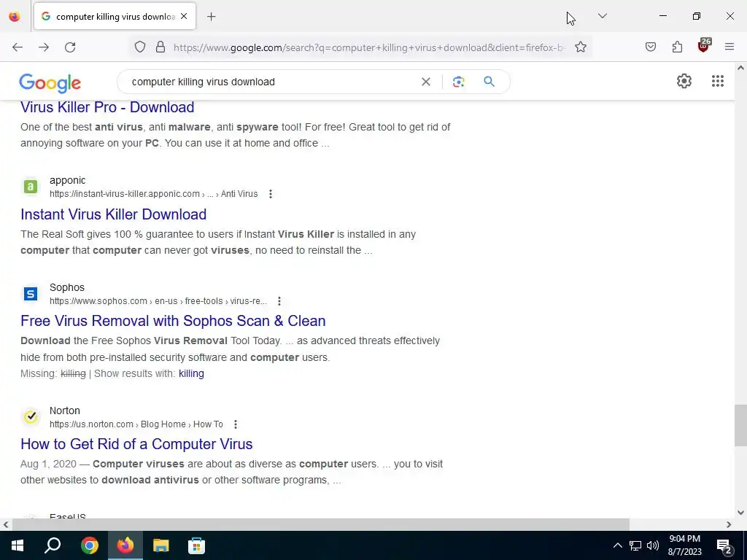Screen dimensions: 747x560
Task: Search by image with Google Lens
Action: [x=459, y=82]
